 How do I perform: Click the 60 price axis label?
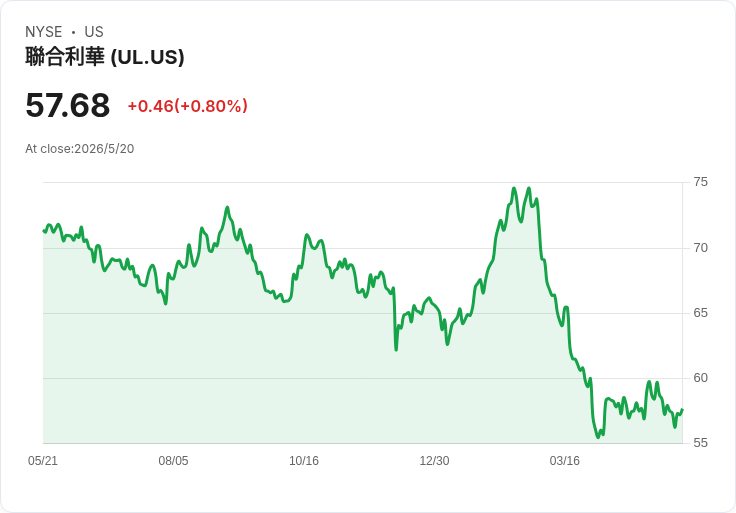coord(700,378)
